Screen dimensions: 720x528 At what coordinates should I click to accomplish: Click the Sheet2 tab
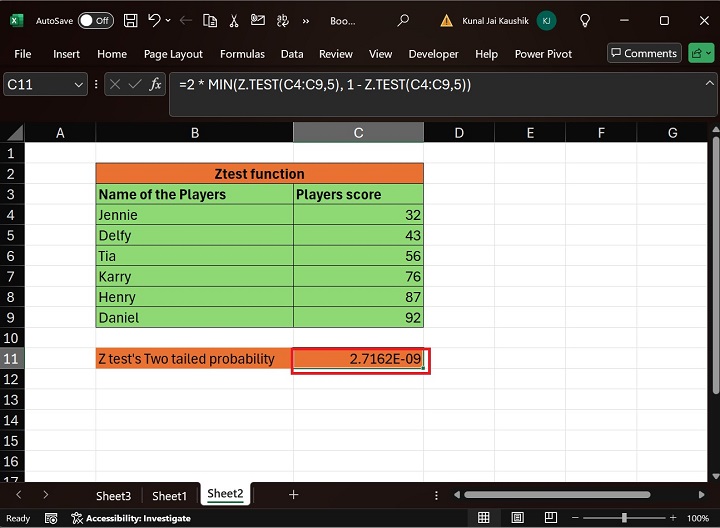tap(225, 494)
